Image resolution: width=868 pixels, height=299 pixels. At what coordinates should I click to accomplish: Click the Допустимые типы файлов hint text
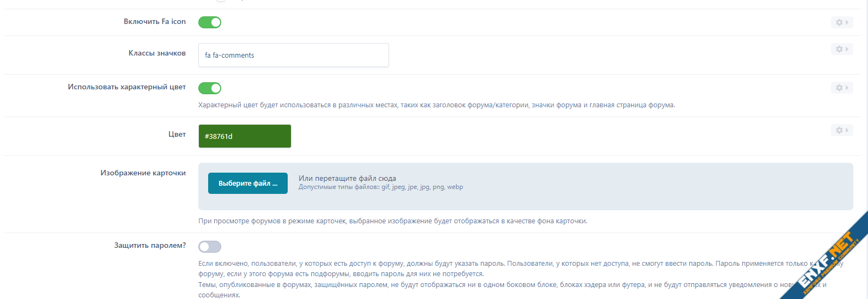[x=380, y=187]
